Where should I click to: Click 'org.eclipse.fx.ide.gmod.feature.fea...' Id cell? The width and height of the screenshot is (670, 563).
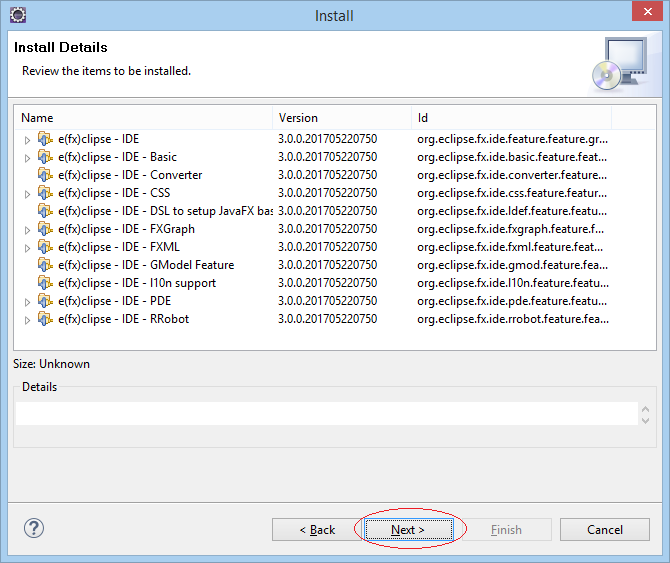(x=512, y=265)
